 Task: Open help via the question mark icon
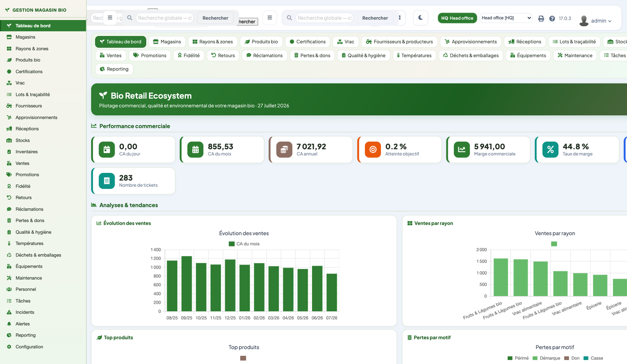coord(552,19)
